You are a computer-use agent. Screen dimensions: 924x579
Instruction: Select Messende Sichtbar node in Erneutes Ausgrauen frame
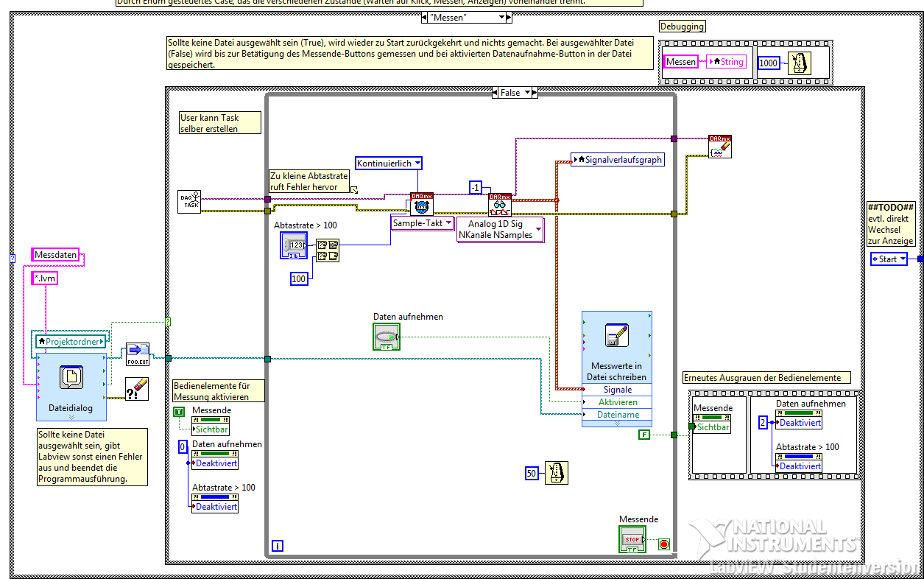pyautogui.click(x=711, y=422)
